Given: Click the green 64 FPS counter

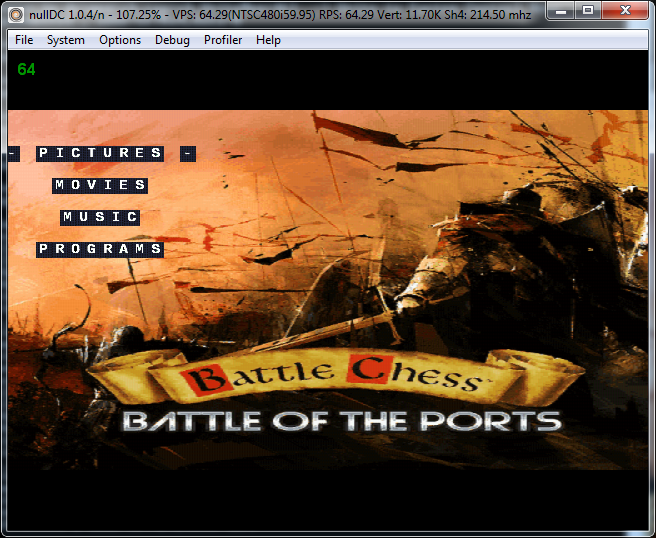Looking at the screenshot, I should (26, 69).
